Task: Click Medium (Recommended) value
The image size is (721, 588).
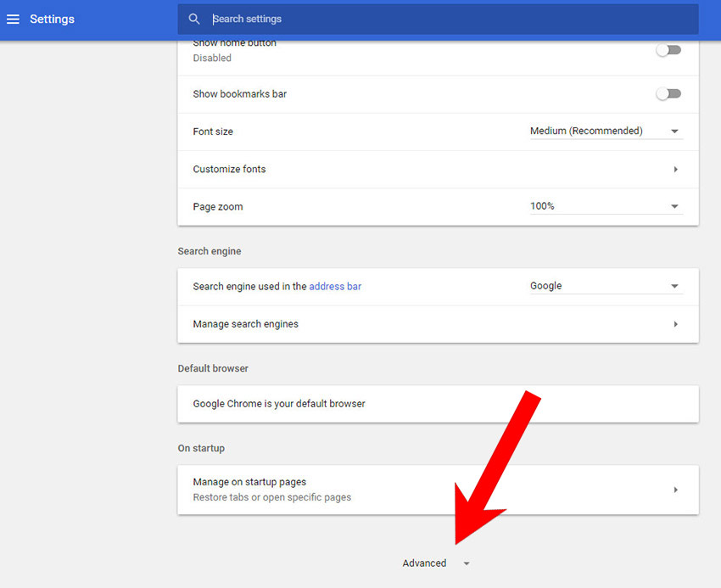Action: [x=586, y=131]
